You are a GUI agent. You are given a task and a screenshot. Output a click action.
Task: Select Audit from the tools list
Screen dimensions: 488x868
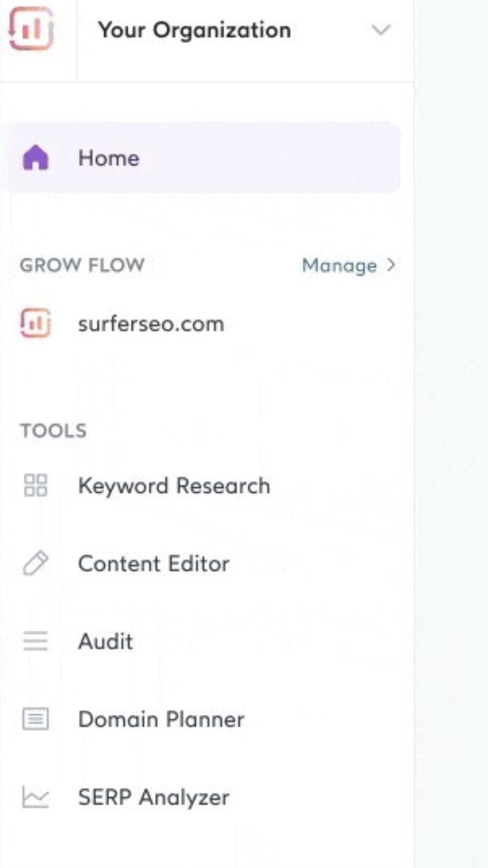(x=106, y=642)
